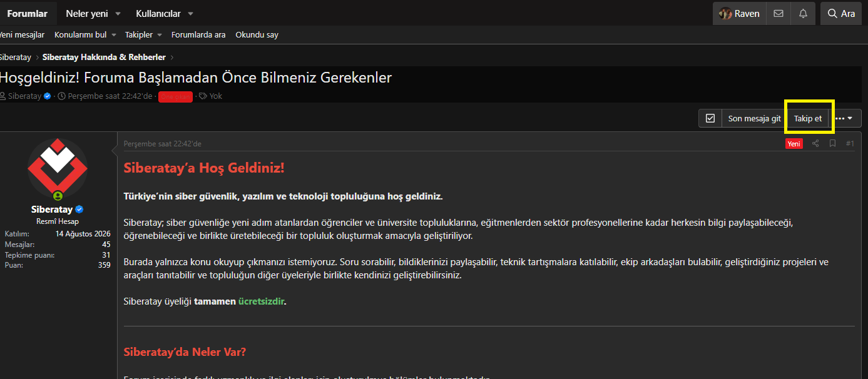Screen dimensions: 868x379
Task: Click the Puan value 359
Action: click(x=105, y=265)
